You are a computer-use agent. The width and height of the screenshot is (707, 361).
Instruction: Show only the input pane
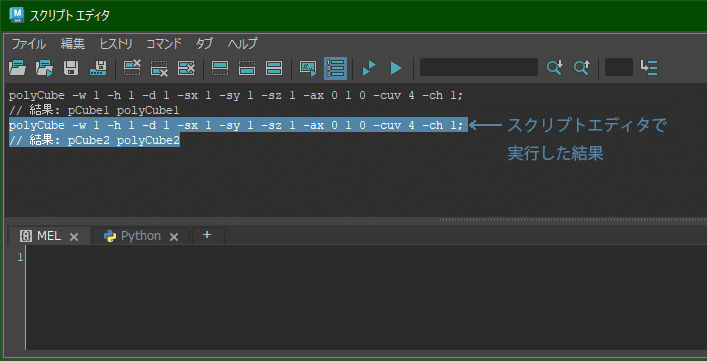pyautogui.click(x=247, y=68)
